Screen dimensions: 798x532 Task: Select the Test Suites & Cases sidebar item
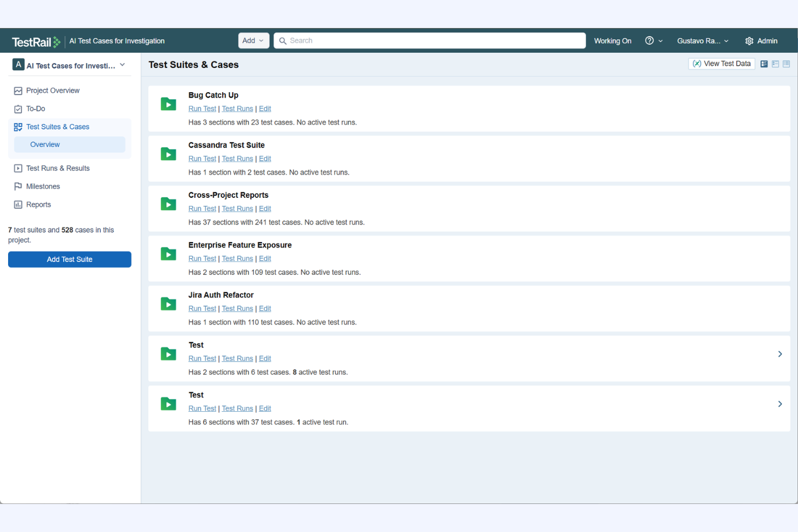[x=57, y=127]
